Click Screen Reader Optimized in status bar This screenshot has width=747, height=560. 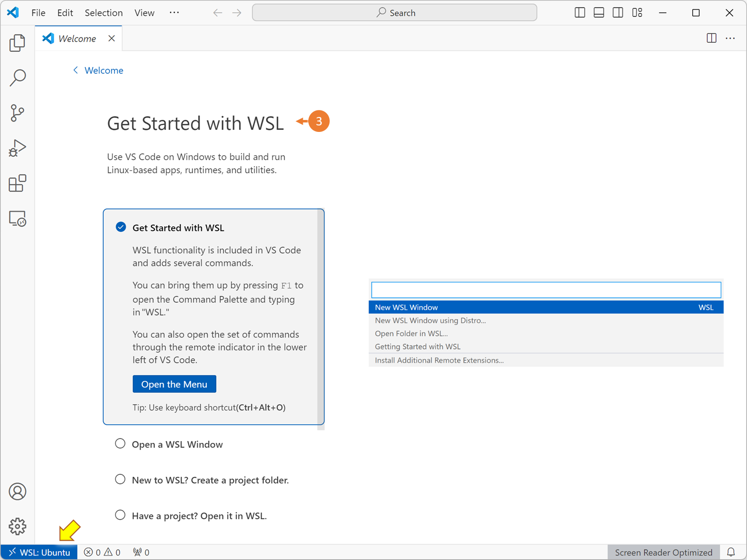point(663,552)
